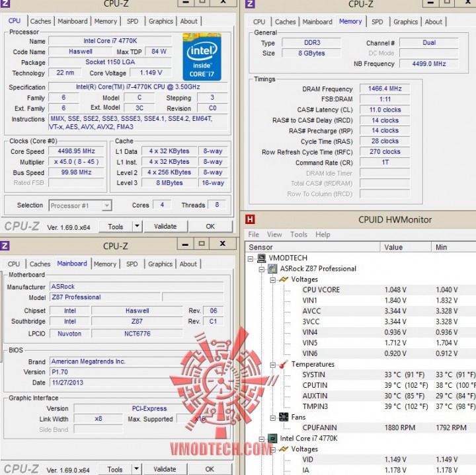
Task: Collapse the Voltages node under ASRock
Action: pos(272,280)
